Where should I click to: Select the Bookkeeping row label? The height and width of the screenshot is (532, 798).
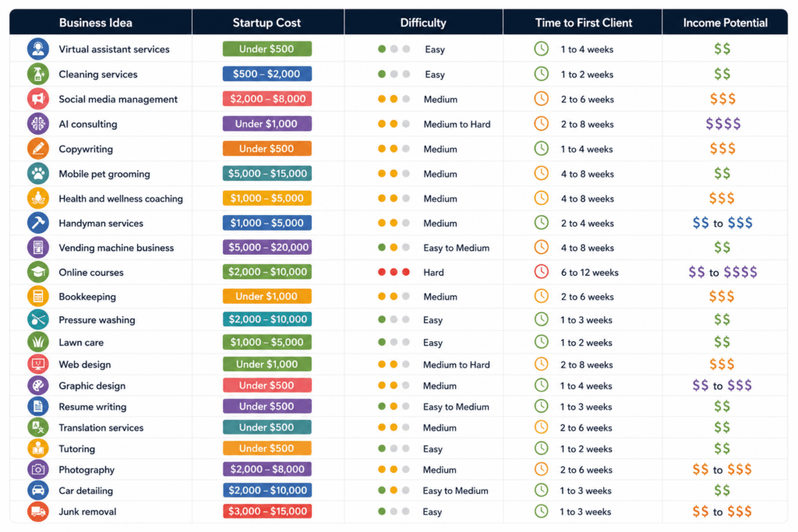87,297
